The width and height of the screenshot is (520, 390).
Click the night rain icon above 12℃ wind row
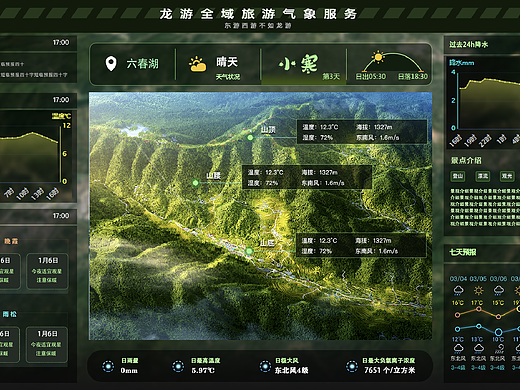click(x=458, y=349)
